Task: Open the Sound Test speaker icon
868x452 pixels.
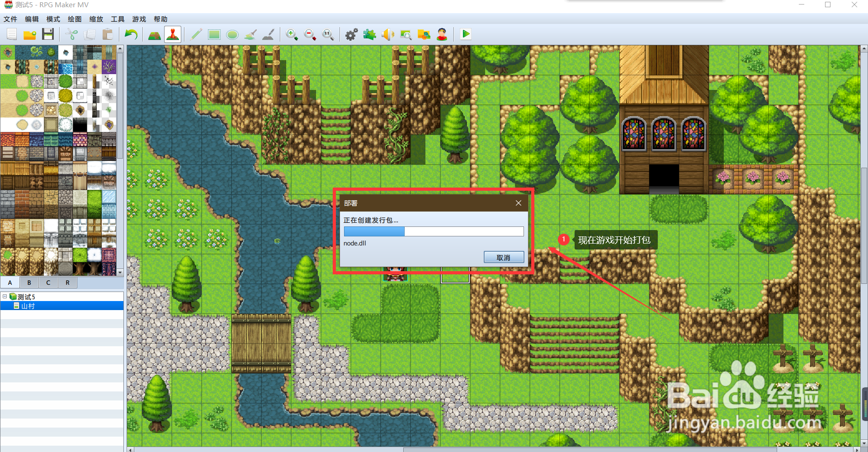Action: coord(388,34)
